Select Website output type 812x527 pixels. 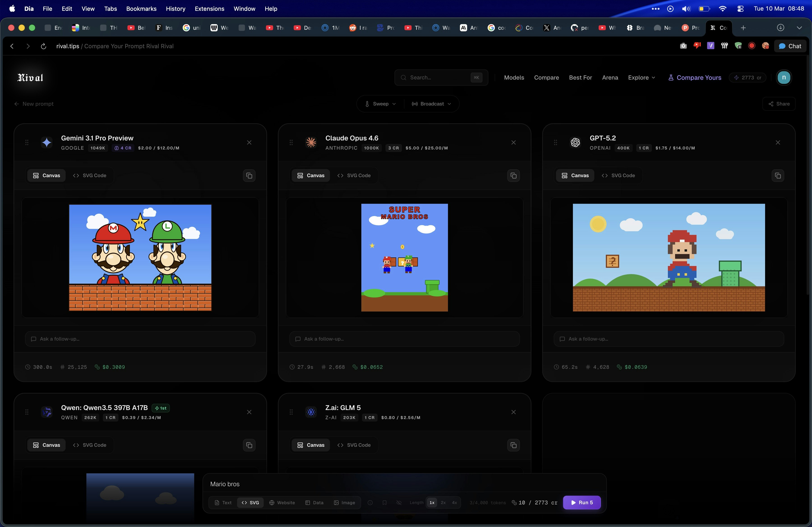click(282, 502)
